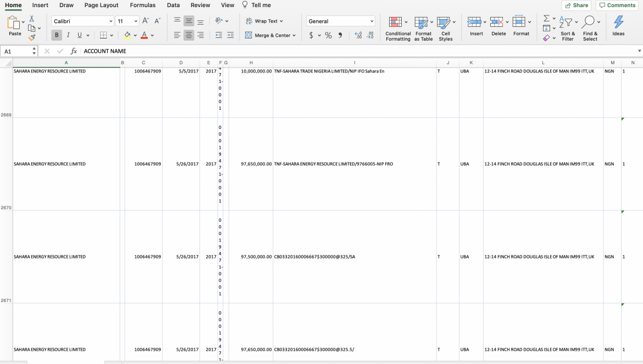Click the formula bar showing ACCOUNT NAME
The height and width of the screenshot is (364, 643).
click(x=359, y=51)
